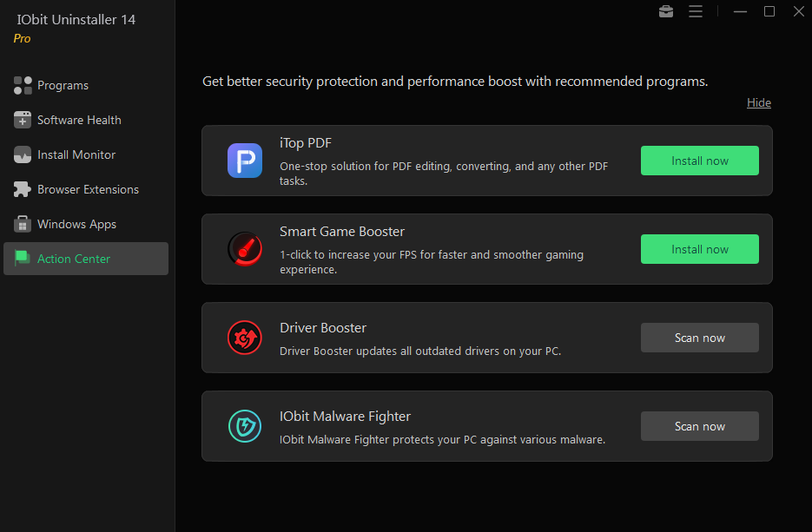The height and width of the screenshot is (532, 812).
Task: Open Windows Apps section
Action: [x=86, y=224]
